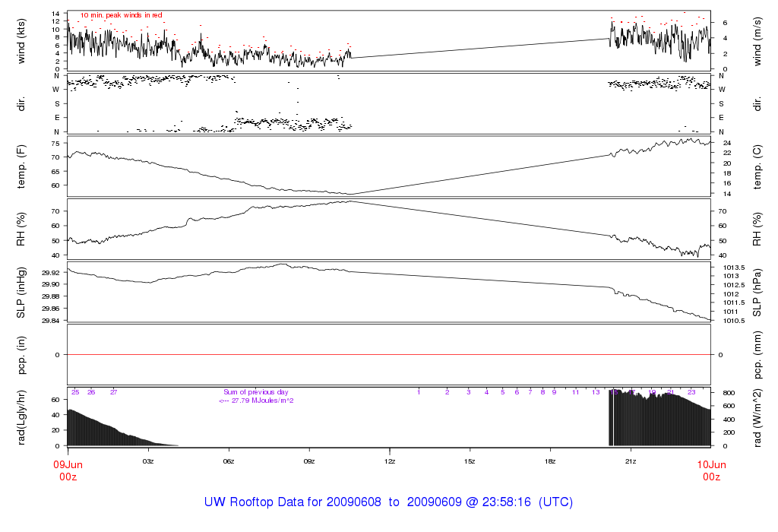This screenshot has height=532, width=778.
Task: Click the 'SLP (hPa)' right axis label
Action: point(757,293)
